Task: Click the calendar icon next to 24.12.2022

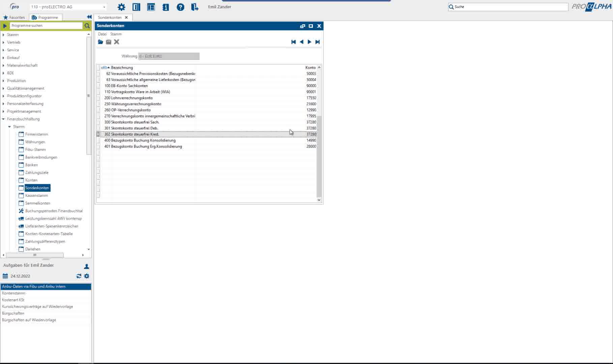Action: pos(5,276)
